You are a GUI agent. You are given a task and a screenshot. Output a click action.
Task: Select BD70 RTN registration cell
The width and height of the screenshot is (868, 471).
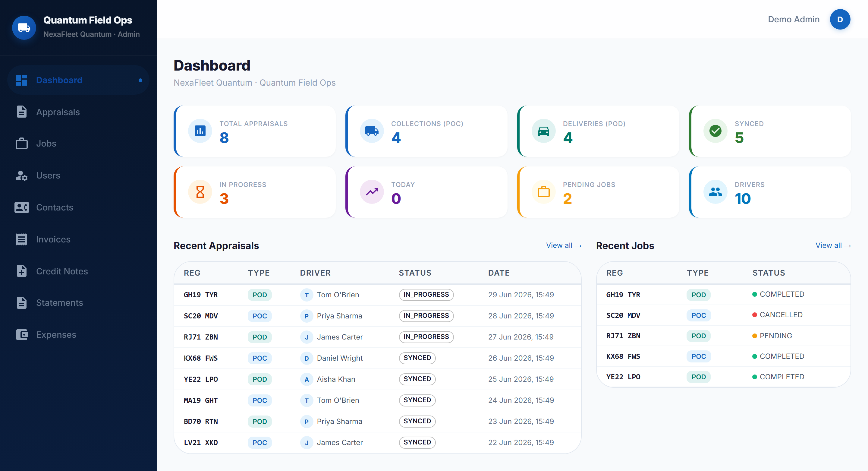(200, 422)
